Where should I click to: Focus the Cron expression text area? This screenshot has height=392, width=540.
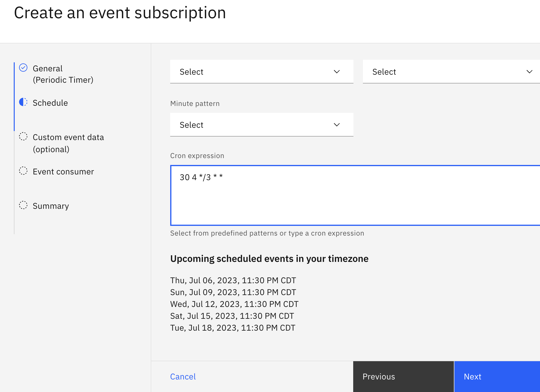[355, 195]
